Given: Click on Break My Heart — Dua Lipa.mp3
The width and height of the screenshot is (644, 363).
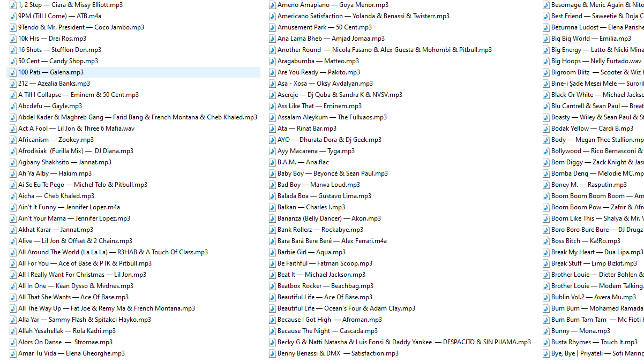Looking at the screenshot, I should [597, 252].
